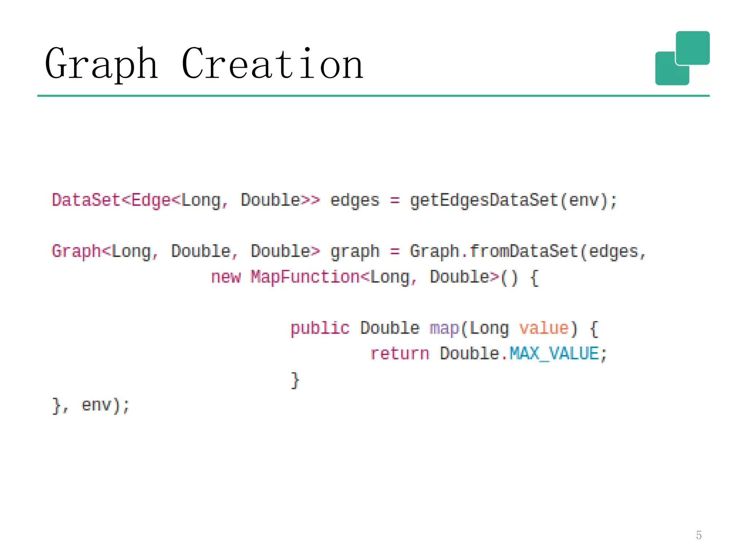The image size is (747, 560).
Task: Click the 'Graph.fromDataSet(edges,' call
Action: point(528,252)
